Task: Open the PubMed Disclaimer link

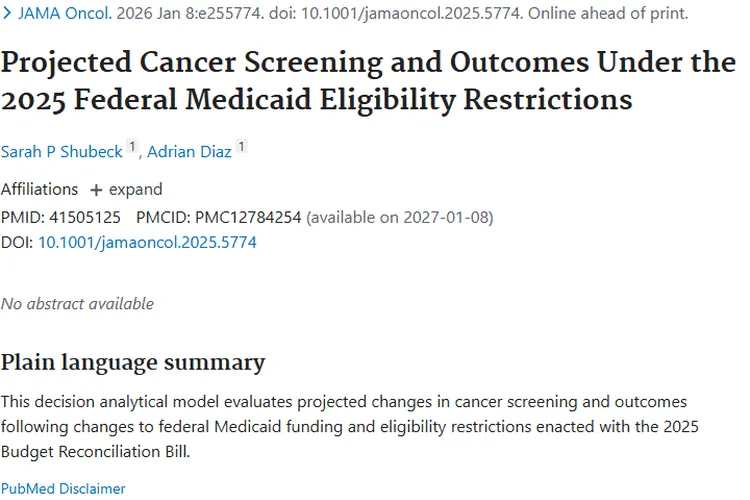Action: click(x=63, y=489)
